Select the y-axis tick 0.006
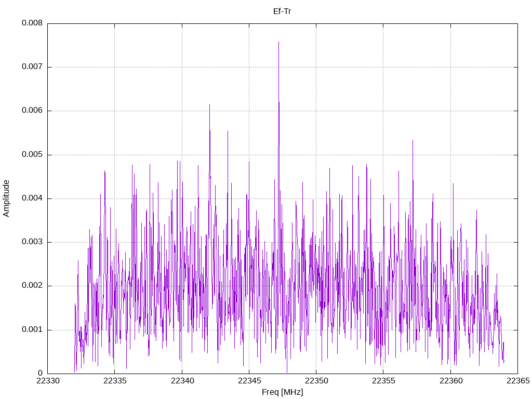This screenshot has height=399, width=532. (x=32, y=111)
